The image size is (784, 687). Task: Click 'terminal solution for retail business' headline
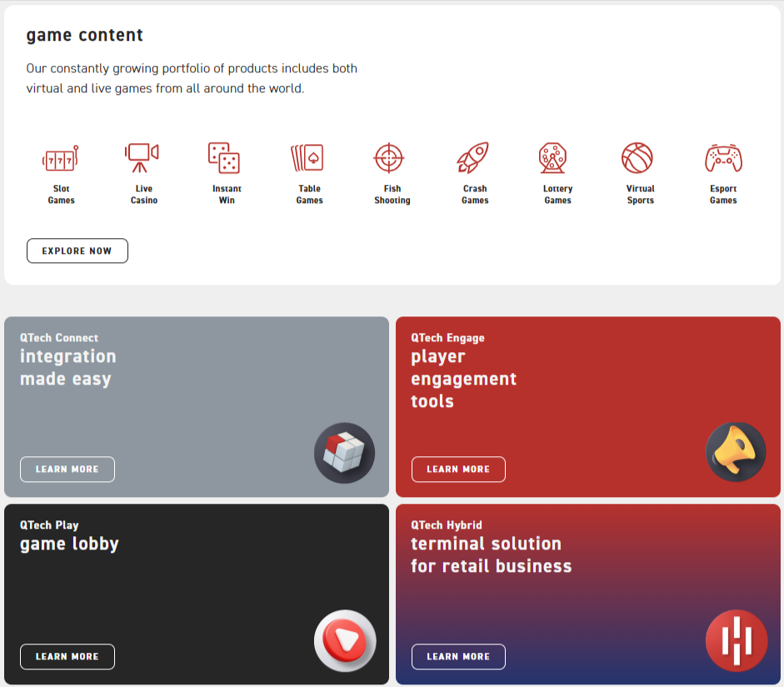click(x=491, y=555)
